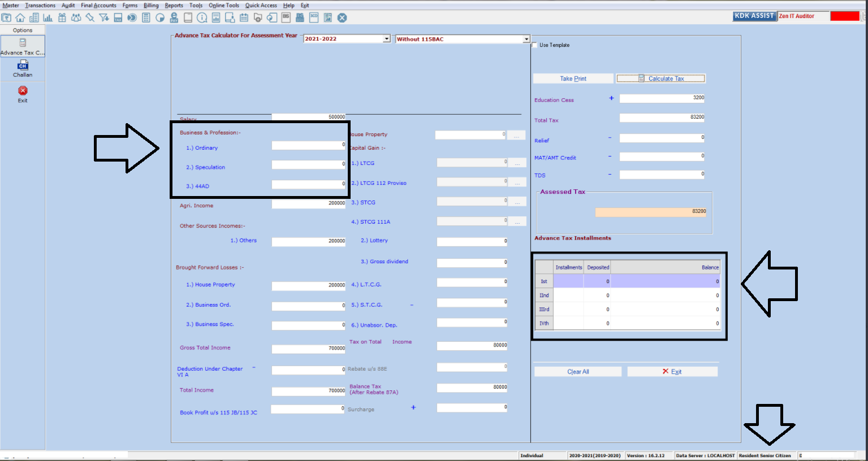Click the Balance column header
This screenshot has height=461, width=868.
(x=666, y=267)
